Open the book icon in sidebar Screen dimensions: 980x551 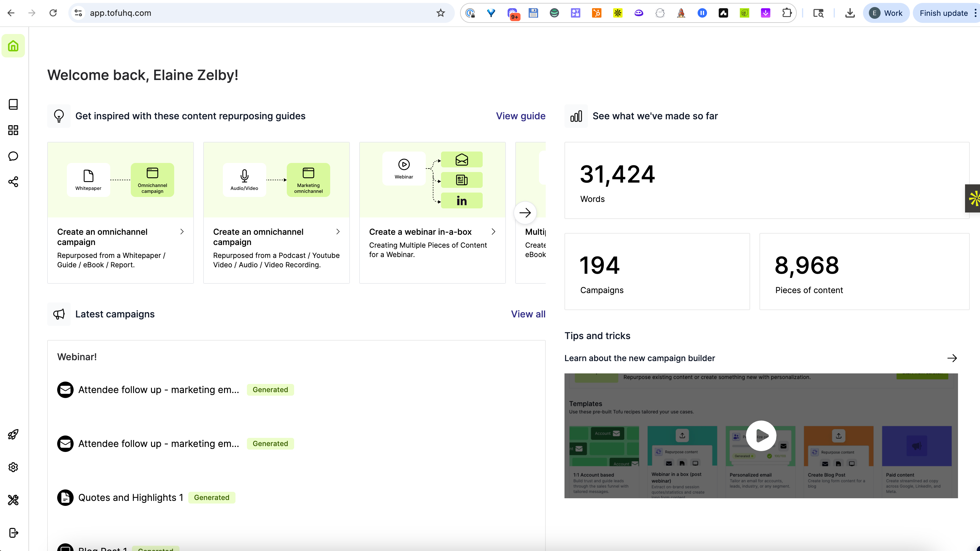coord(13,104)
